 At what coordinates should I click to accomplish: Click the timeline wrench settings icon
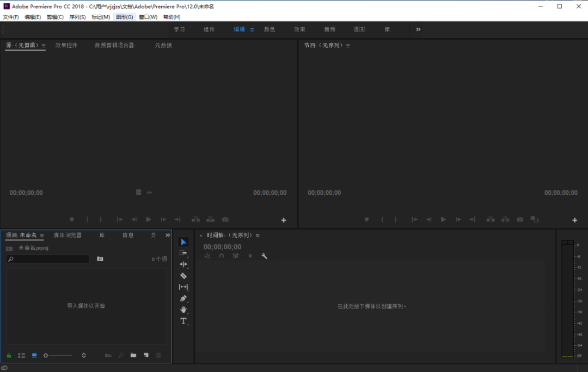[265, 256]
